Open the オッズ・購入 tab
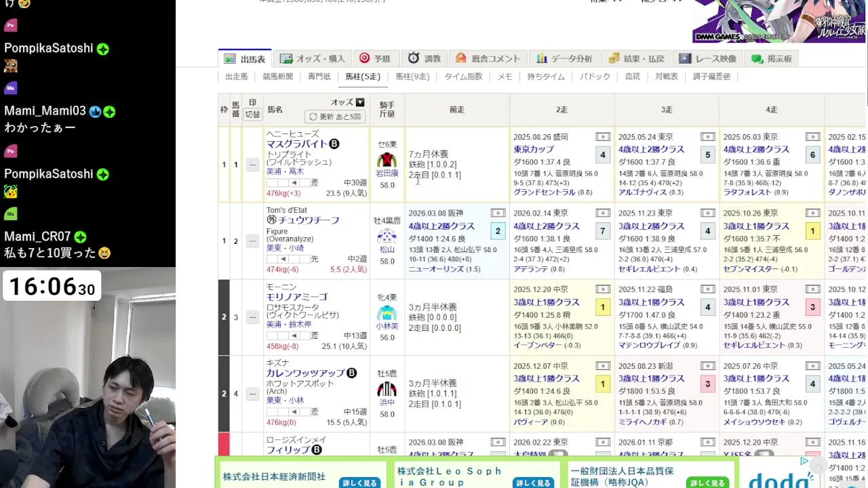This screenshot has height=488, width=868. coord(313,59)
